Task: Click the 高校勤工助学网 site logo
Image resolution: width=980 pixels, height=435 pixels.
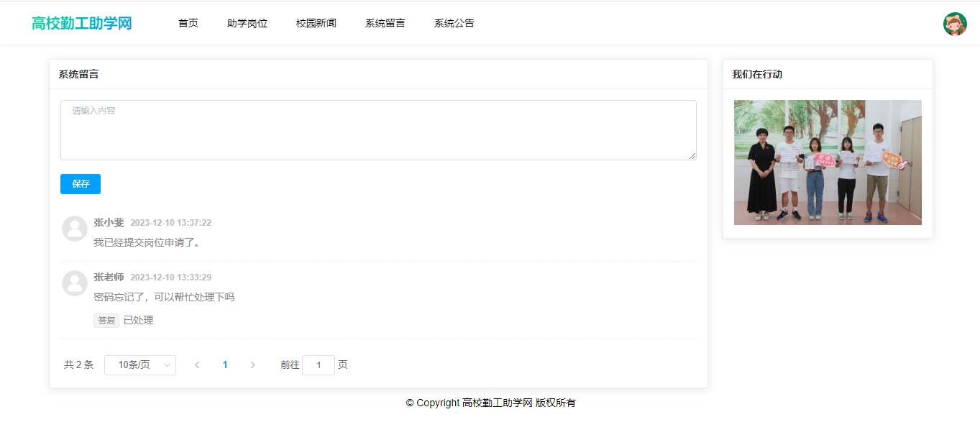Action: 82,23
